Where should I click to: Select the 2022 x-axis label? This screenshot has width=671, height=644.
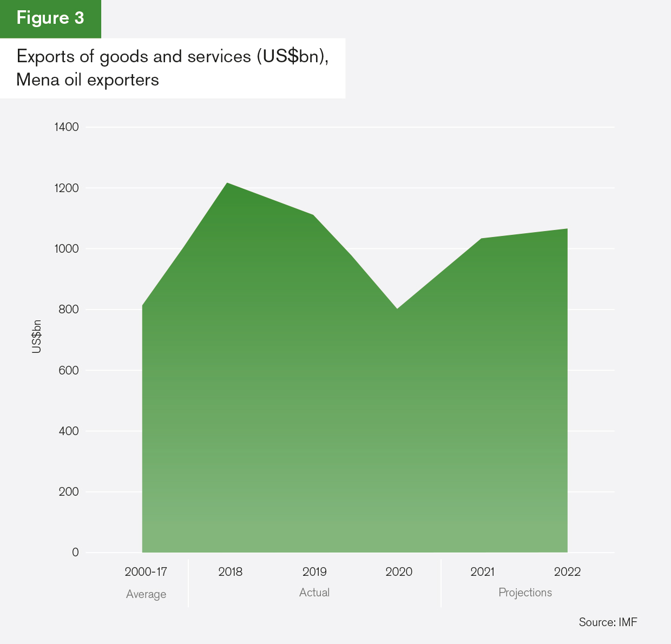click(x=567, y=572)
